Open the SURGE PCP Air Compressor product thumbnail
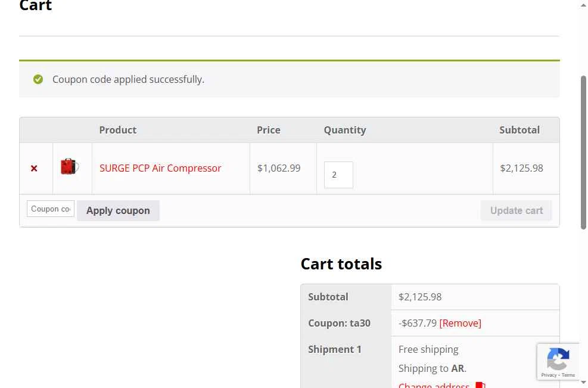Image resolution: width=588 pixels, height=388 pixels. pyautogui.click(x=69, y=166)
